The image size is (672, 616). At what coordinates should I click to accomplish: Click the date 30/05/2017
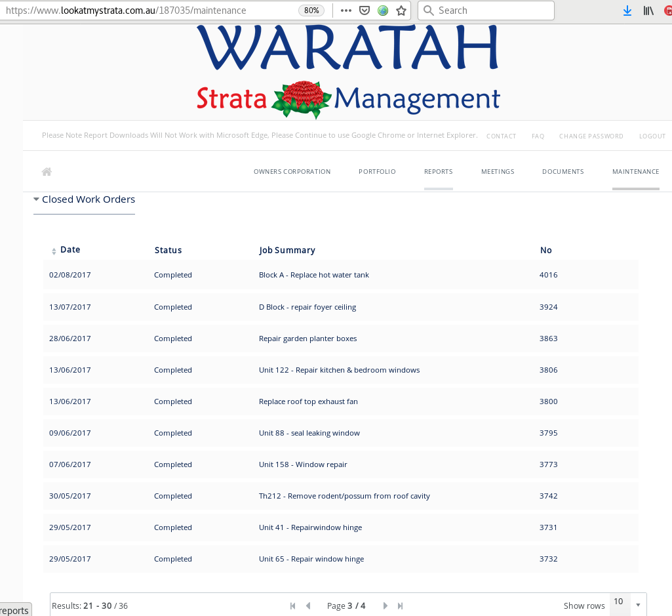[x=70, y=496]
